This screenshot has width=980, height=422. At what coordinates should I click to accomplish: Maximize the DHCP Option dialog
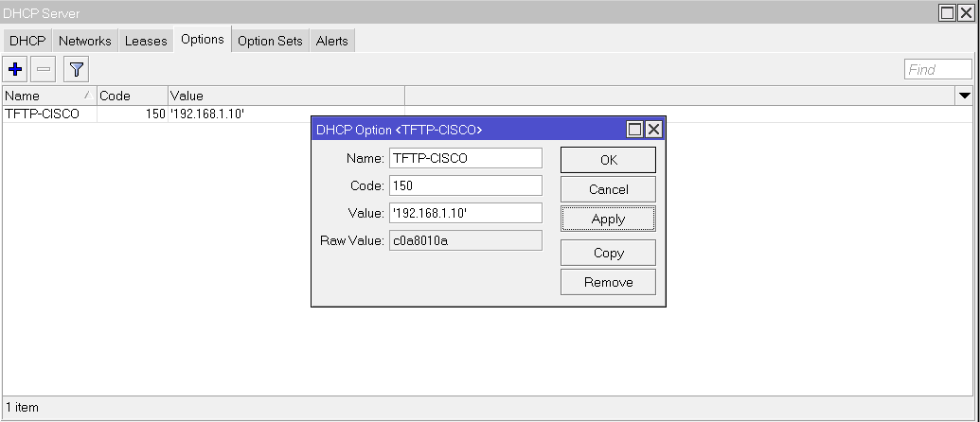(635, 129)
